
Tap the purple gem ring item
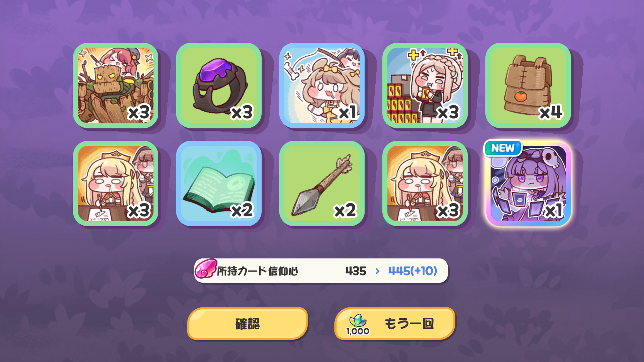click(x=219, y=85)
